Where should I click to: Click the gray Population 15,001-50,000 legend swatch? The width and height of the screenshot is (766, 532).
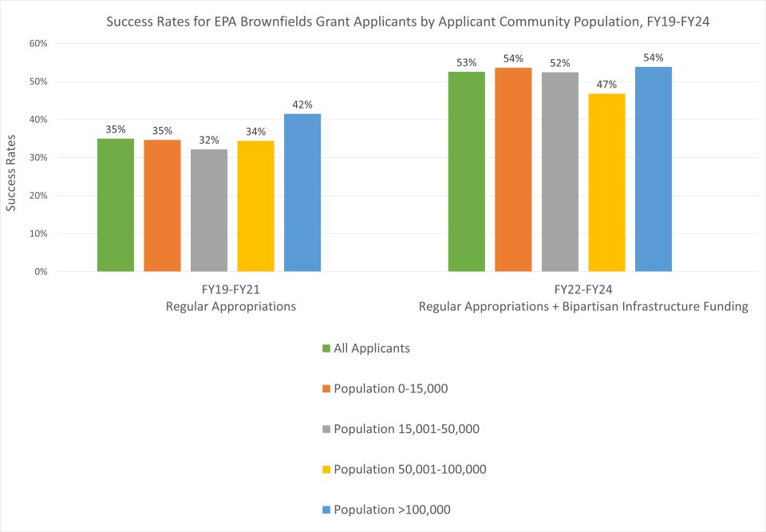326,429
